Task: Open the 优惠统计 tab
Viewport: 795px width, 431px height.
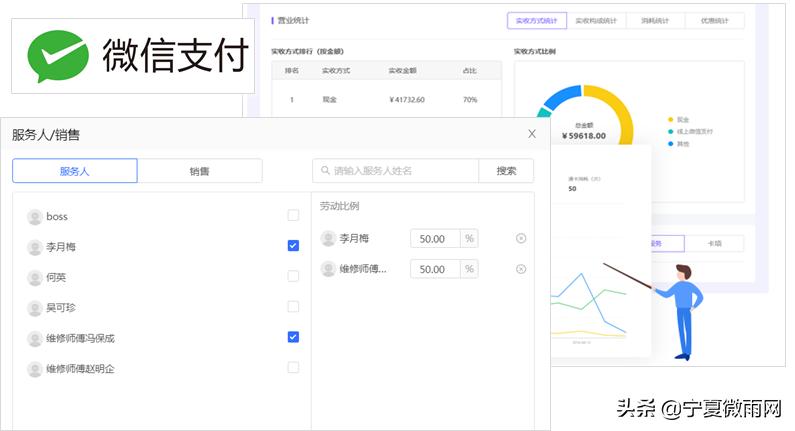Action: pos(714,21)
